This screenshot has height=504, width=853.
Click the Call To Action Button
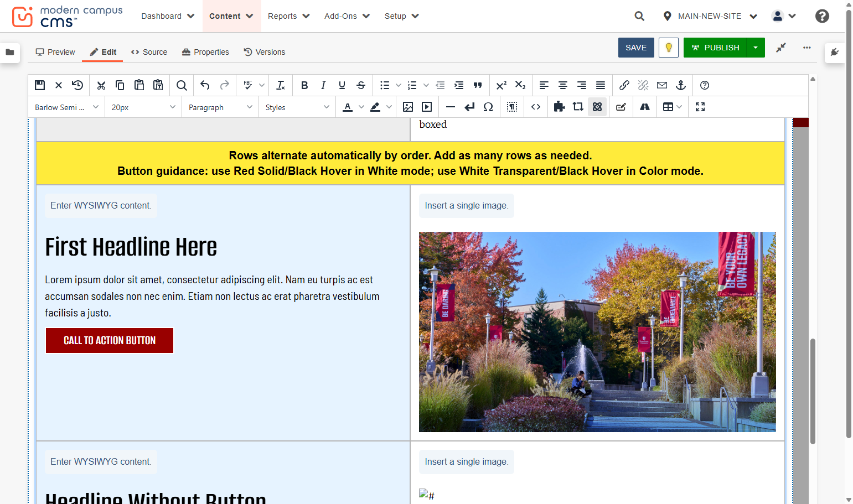pos(110,340)
